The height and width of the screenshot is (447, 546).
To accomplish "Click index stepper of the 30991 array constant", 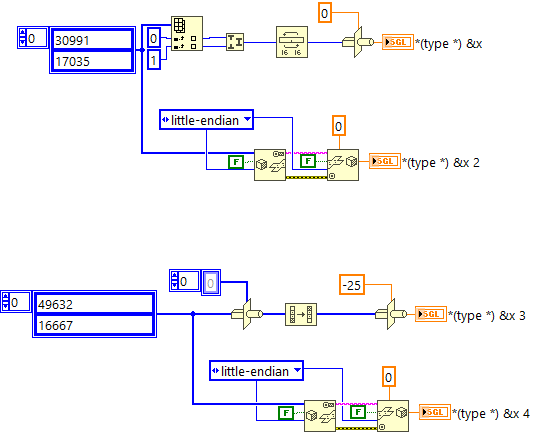I will [22, 38].
